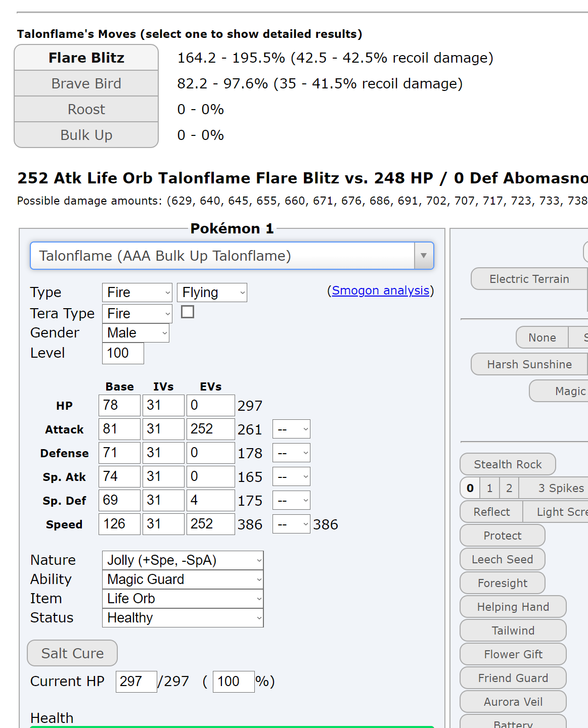Viewport: 588px width, 728px height.
Task: Click the HP IVs field
Action: (x=163, y=405)
